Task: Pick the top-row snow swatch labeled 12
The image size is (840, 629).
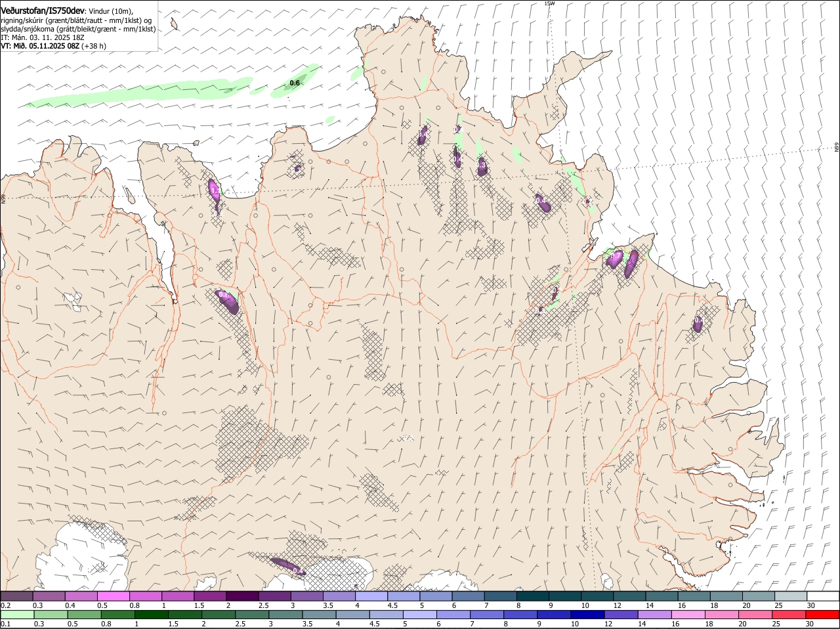Action: [x=629, y=596]
